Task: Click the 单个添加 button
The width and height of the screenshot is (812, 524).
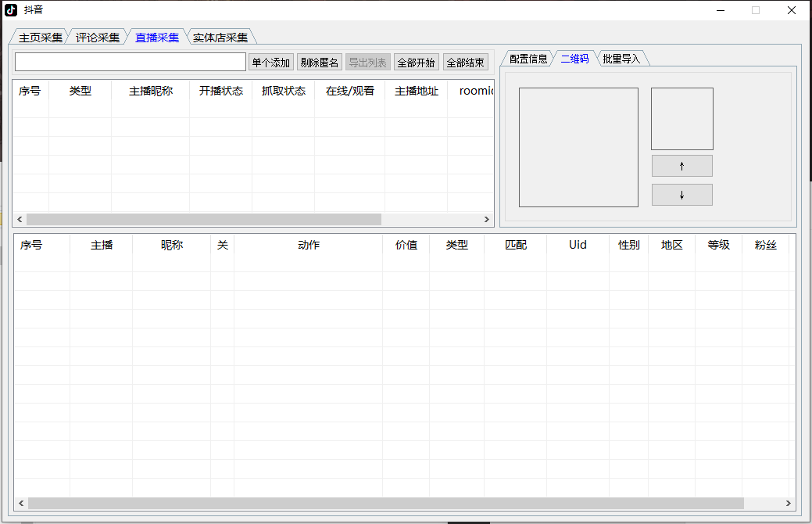Action: pos(271,63)
